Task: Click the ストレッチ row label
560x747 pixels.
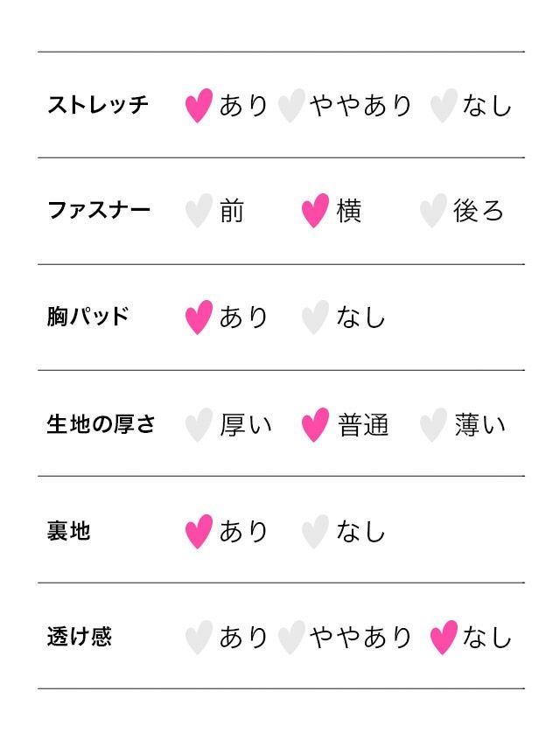Action: (98, 105)
